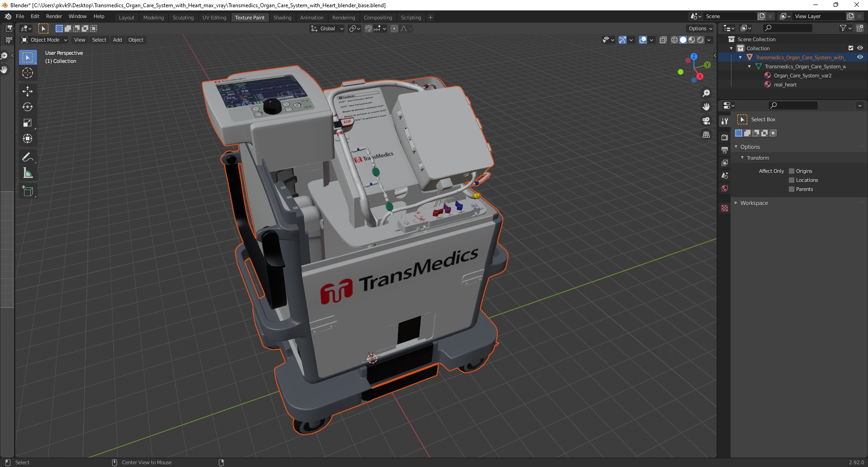Image resolution: width=868 pixels, height=467 pixels.
Task: Toggle snapping magnet in viewport header
Action: [x=368, y=29]
